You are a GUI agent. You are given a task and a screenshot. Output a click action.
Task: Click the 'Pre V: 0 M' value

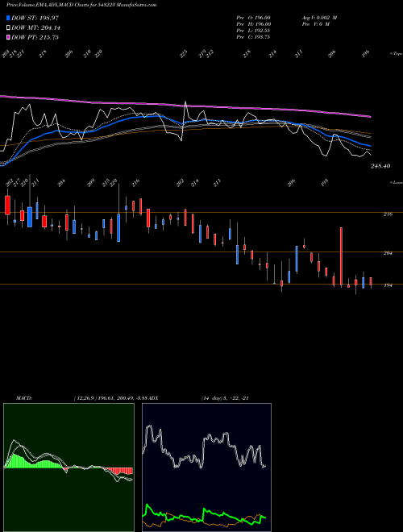(315, 24)
